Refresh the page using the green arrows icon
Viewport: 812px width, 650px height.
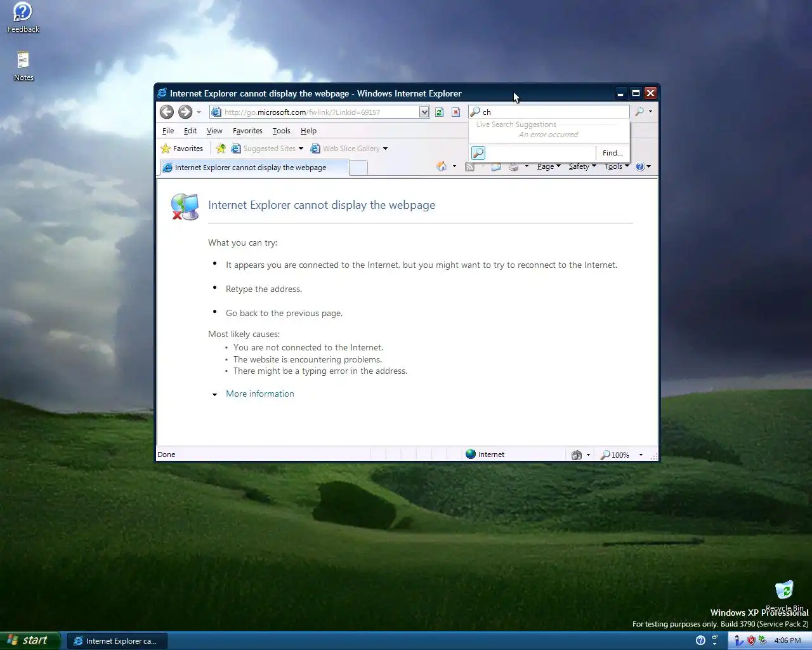[439, 112]
